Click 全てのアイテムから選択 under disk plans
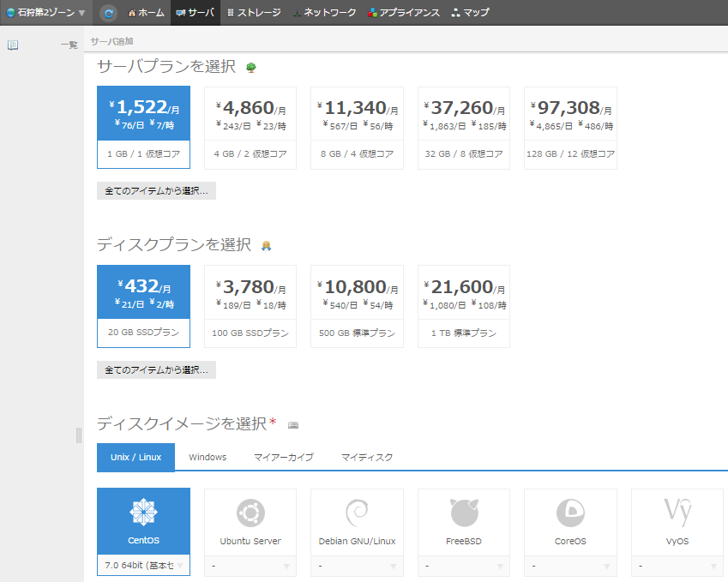The width and height of the screenshot is (728, 582). coord(156,370)
